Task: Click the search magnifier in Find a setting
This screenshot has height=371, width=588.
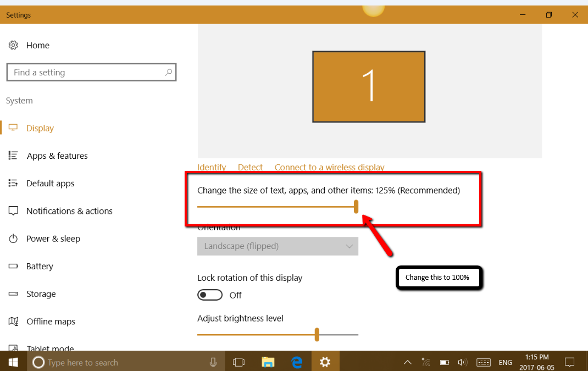Action: [169, 72]
